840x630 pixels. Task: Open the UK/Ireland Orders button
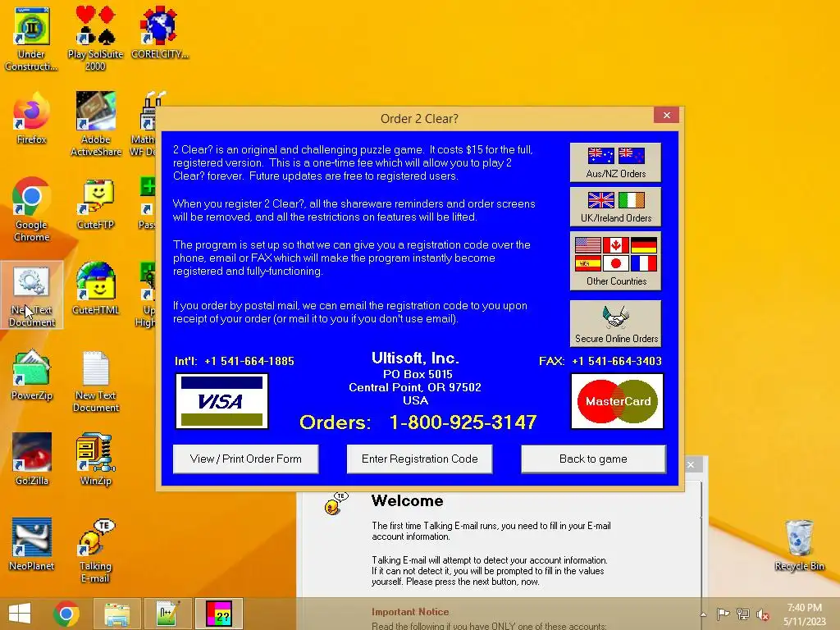[x=615, y=207]
